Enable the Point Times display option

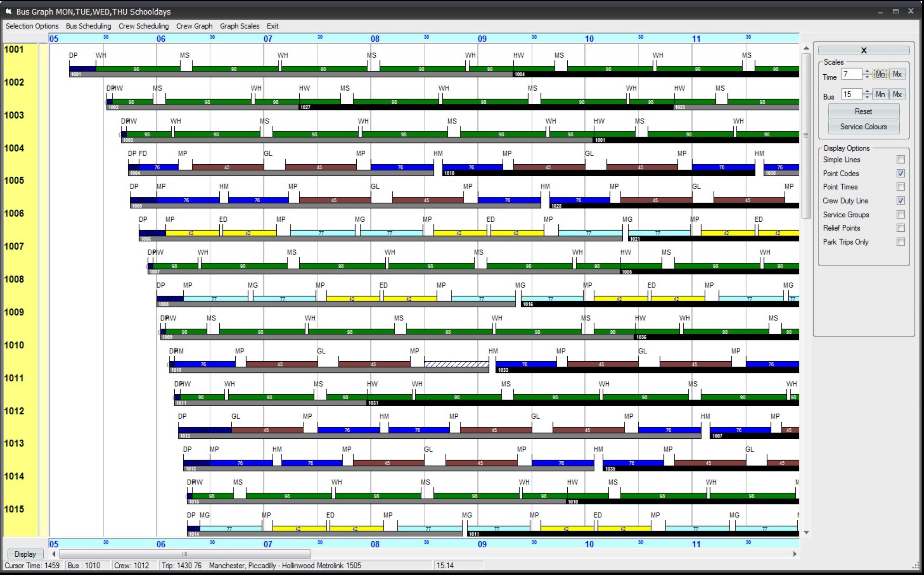(x=900, y=187)
